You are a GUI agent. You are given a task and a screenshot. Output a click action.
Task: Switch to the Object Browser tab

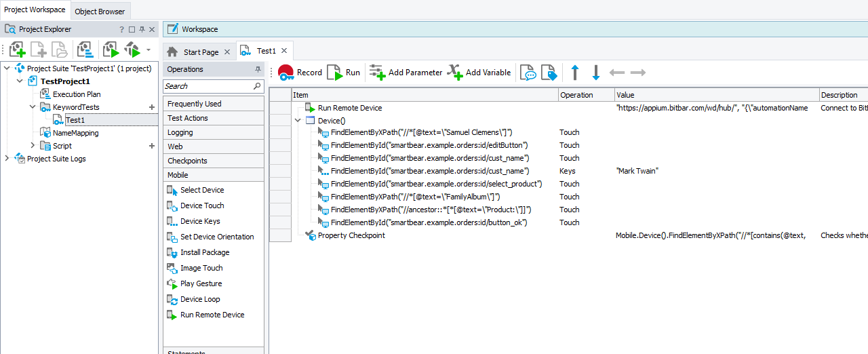coord(100,12)
